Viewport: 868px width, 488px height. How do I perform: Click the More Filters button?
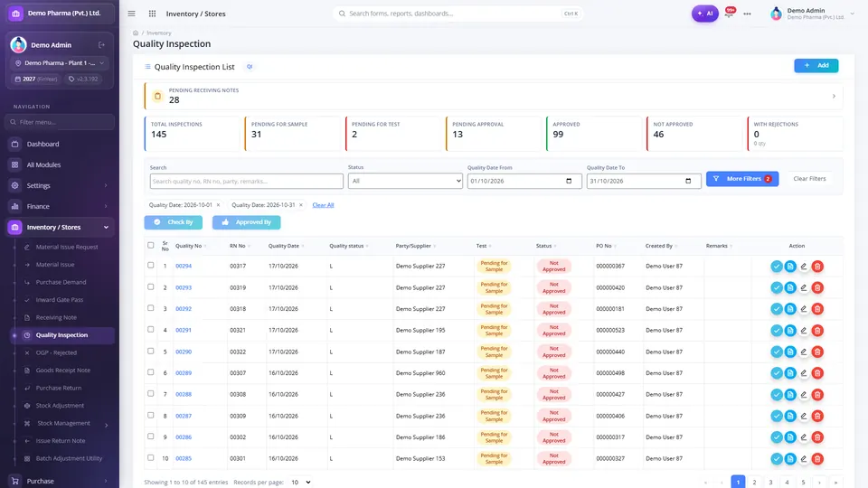[742, 179]
